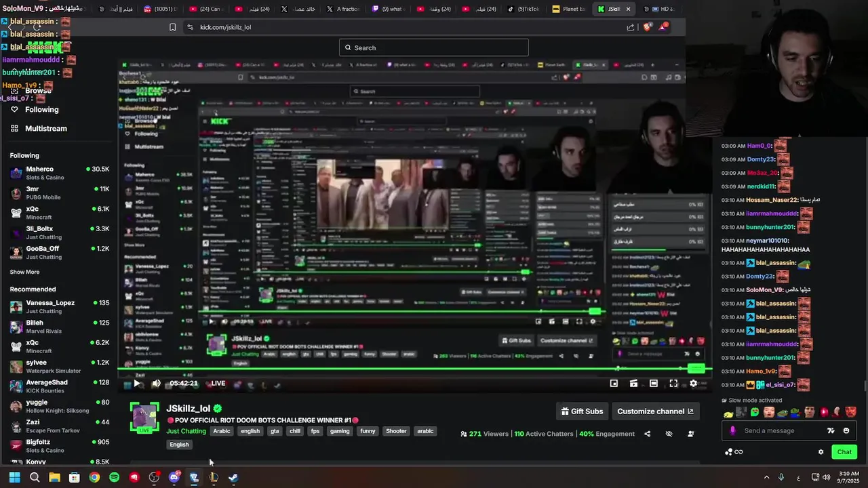868x488 pixels.
Task: Open Maherco channel in Following list
Action: 59,173
